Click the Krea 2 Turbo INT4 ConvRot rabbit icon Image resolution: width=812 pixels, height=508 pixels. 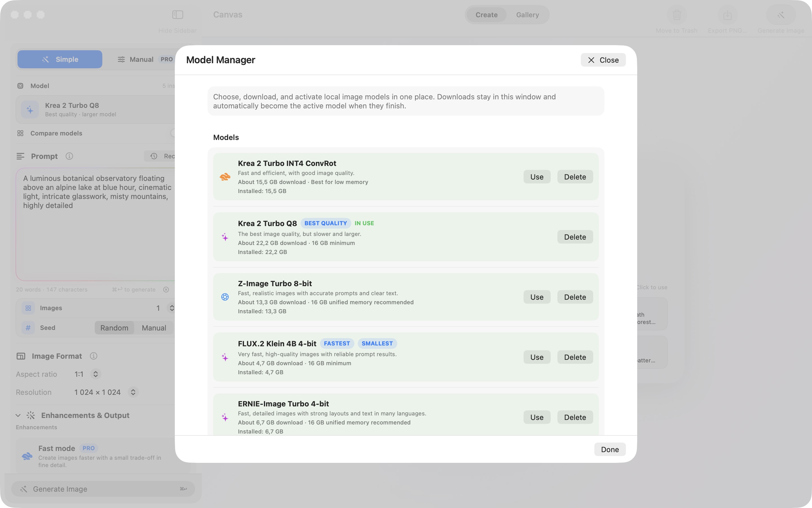click(225, 177)
